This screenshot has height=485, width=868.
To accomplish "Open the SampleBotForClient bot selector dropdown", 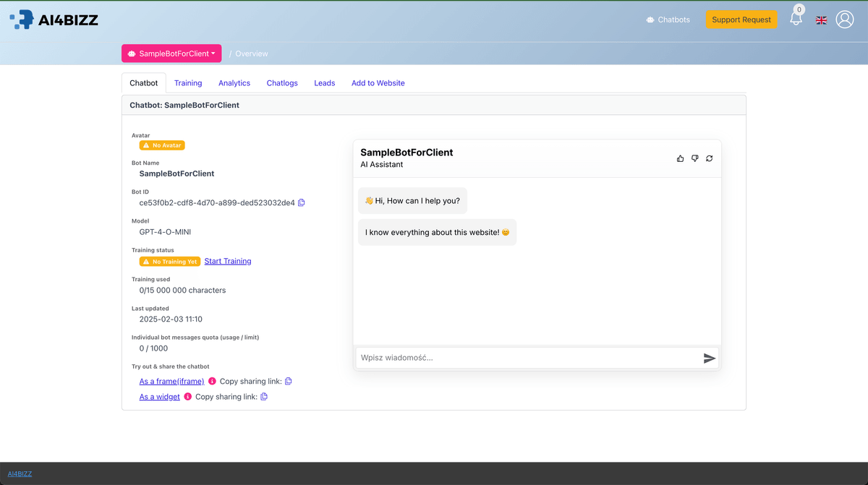I will [x=171, y=53].
